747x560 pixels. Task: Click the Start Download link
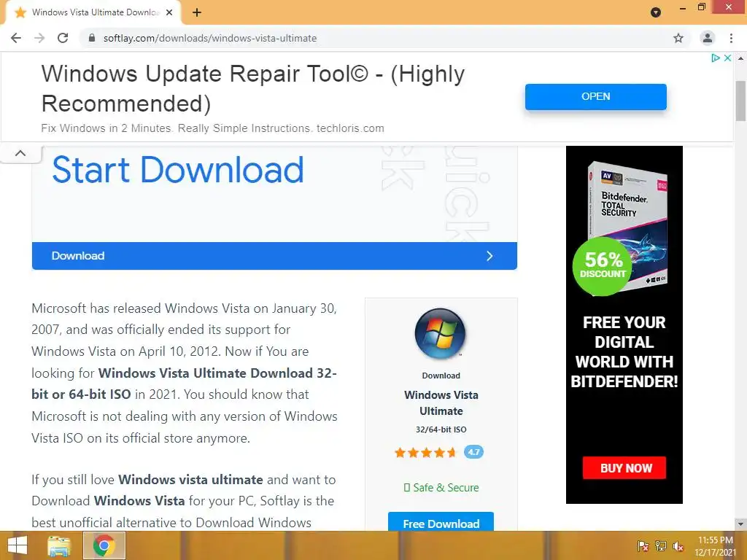point(178,169)
